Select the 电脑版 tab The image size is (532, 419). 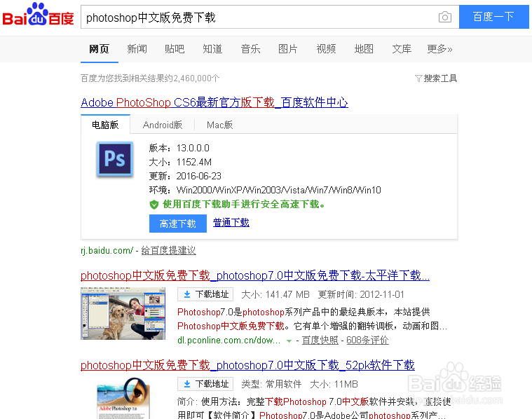[x=106, y=125]
